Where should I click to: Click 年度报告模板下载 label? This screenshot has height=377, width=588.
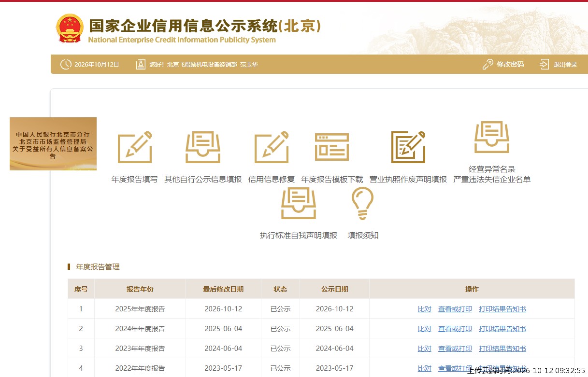point(332,180)
